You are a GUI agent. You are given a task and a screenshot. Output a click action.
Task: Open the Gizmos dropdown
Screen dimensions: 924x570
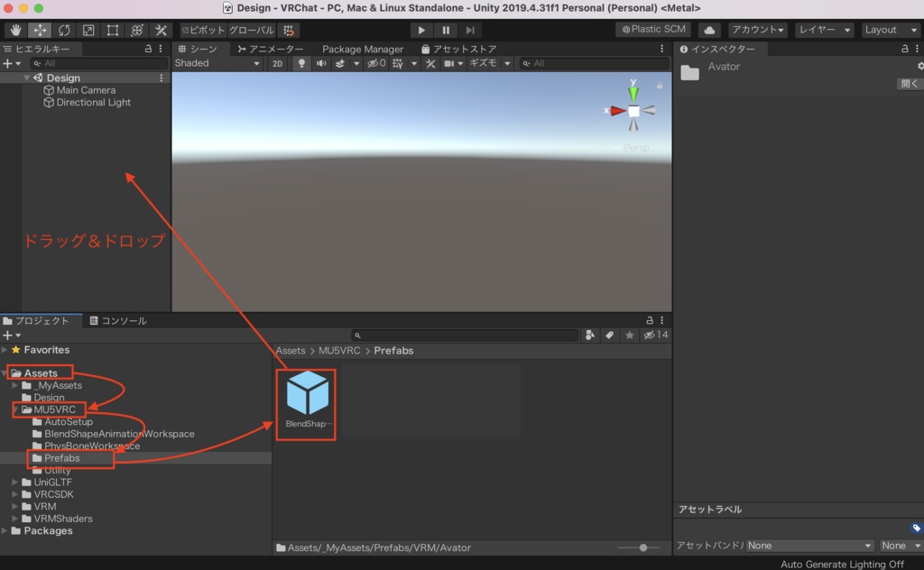pyautogui.click(x=489, y=63)
